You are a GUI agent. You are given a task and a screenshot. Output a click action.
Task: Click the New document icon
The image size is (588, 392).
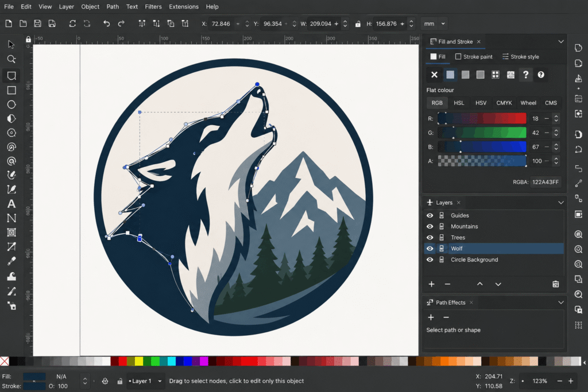[x=9, y=24]
